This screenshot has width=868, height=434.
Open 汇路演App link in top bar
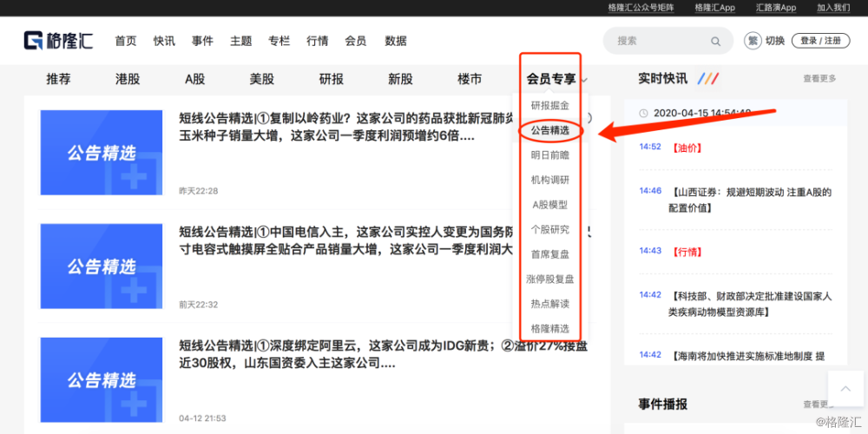pyautogui.click(x=776, y=7)
